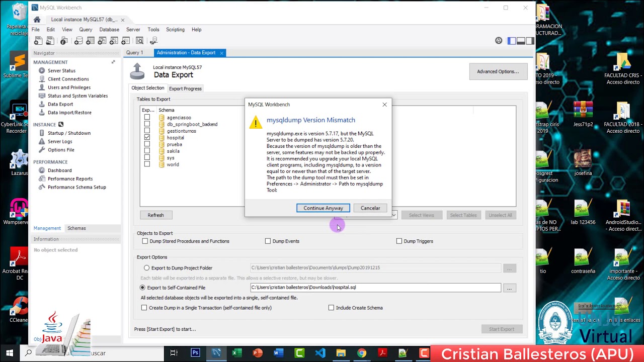Uncheck the hospital schema export checkbox
The width and height of the screenshot is (644, 362).
coord(147,137)
